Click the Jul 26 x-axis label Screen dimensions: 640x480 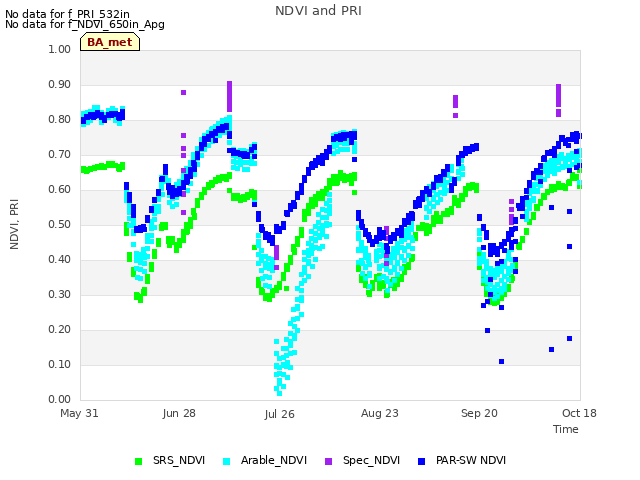[x=280, y=414]
